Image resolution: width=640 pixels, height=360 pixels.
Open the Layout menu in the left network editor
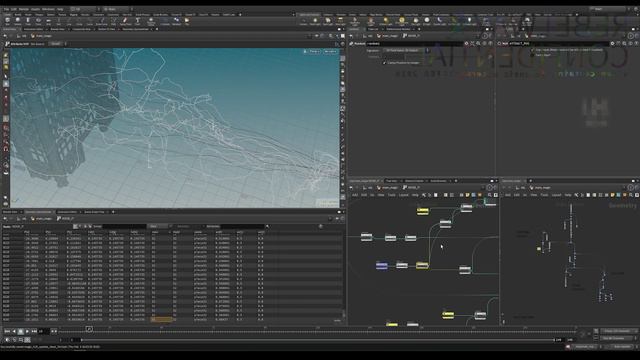pyautogui.click(x=403, y=195)
